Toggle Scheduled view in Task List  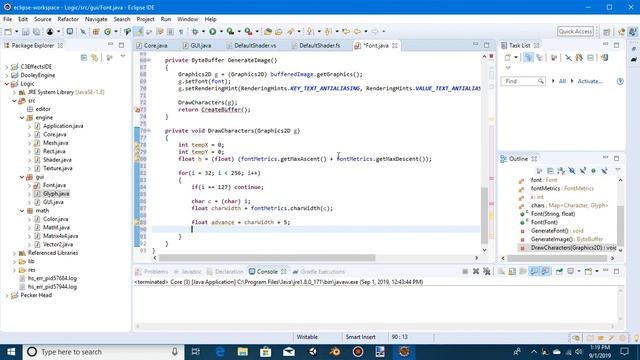[x=539, y=58]
